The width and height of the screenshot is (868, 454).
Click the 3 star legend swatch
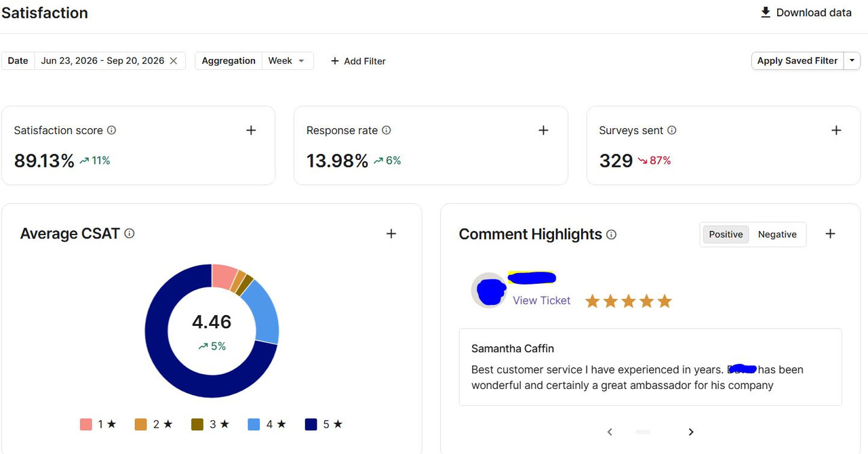coord(197,424)
